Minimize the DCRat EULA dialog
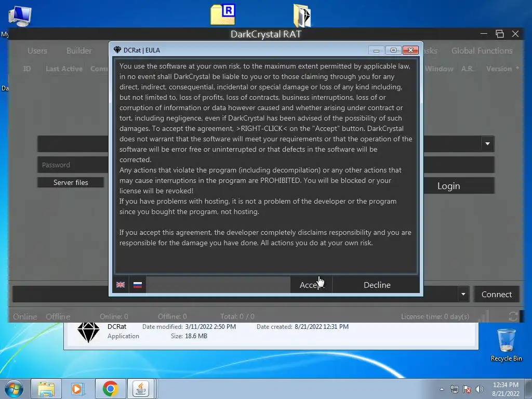This screenshot has height=399, width=532. point(376,50)
